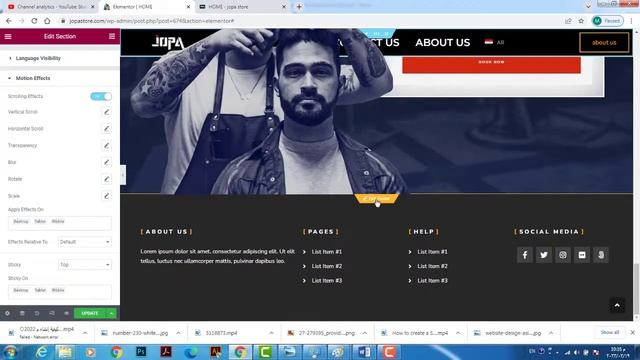
Task: Click the red Book Now button
Action: point(491,64)
